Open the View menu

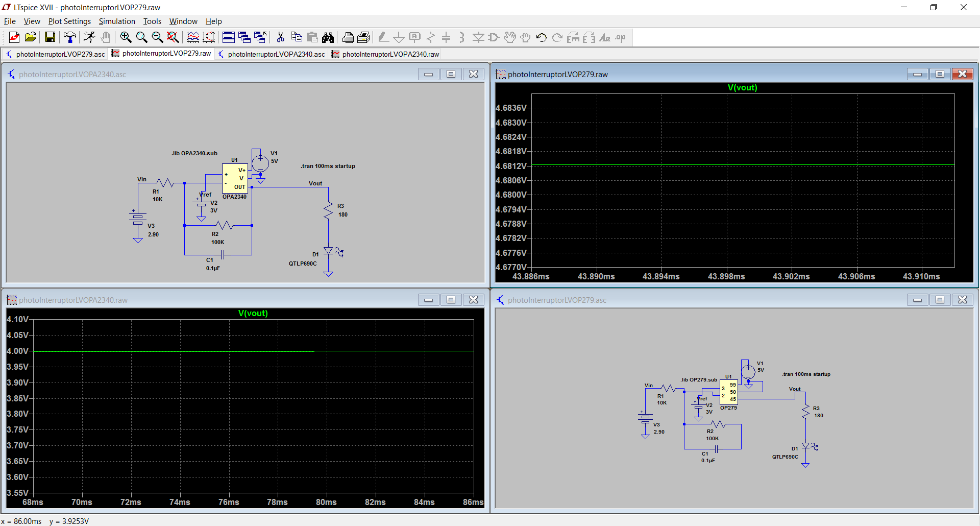[x=32, y=21]
